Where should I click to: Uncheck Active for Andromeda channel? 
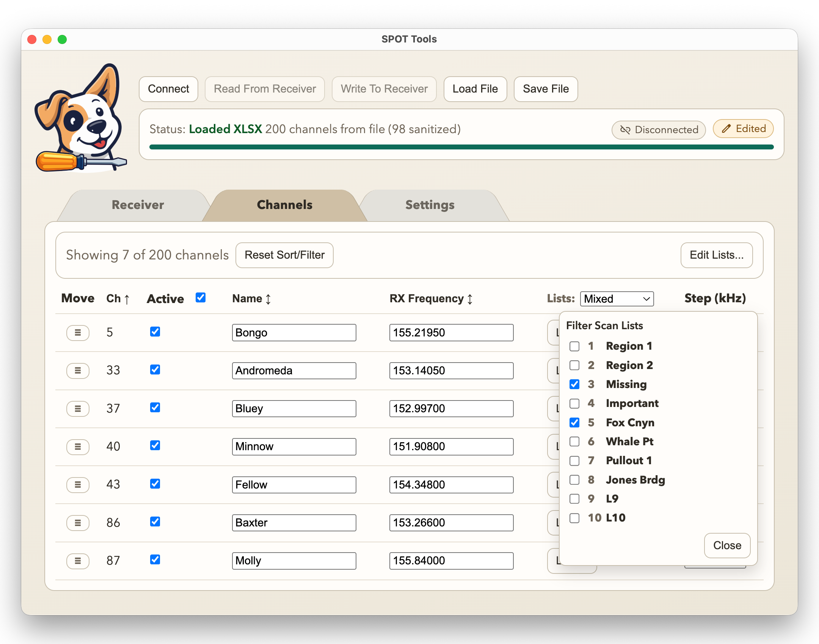[x=155, y=370]
